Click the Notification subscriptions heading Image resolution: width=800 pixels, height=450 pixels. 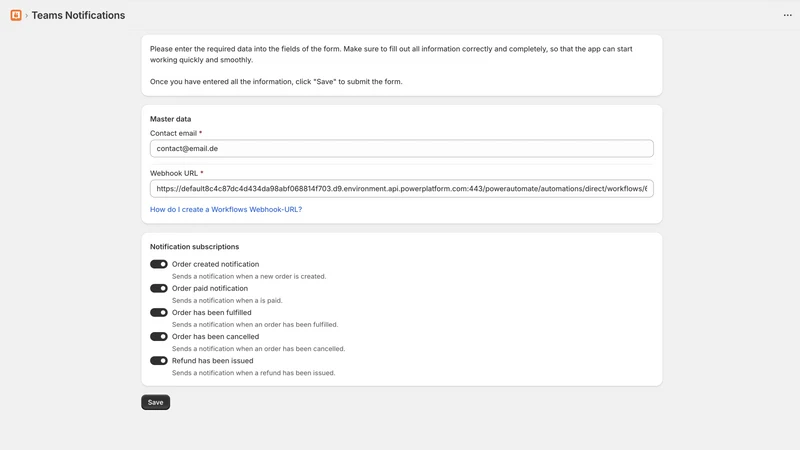pyautogui.click(x=194, y=247)
